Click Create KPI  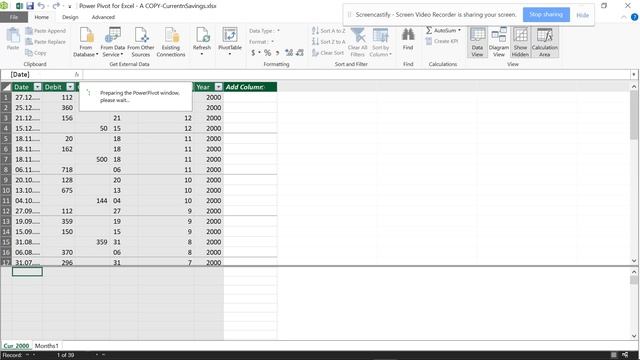(442, 41)
